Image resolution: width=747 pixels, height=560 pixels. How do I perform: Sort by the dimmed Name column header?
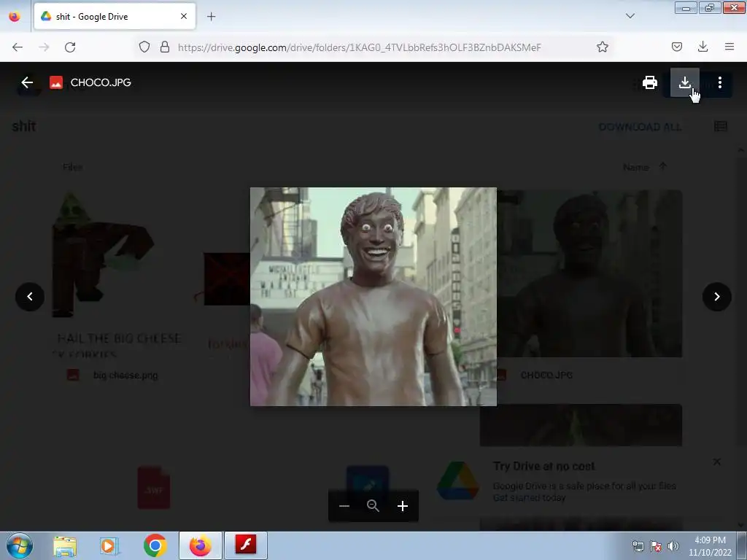tap(636, 167)
